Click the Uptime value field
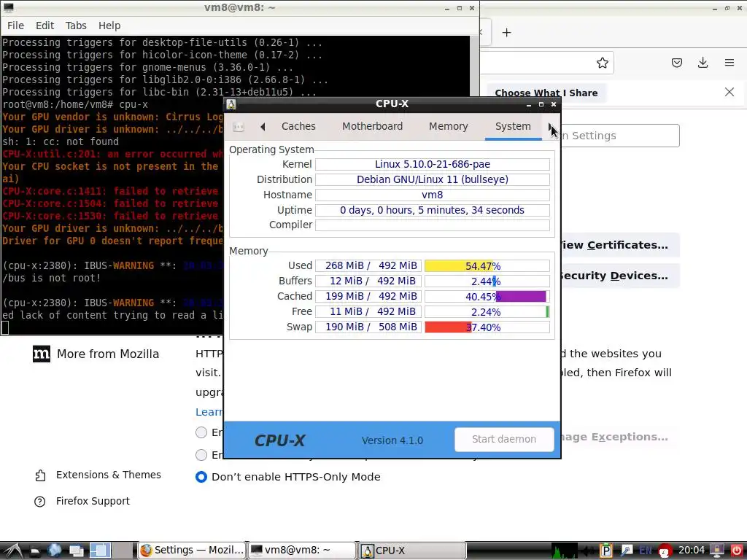Screen dimensions: 747x560 432,210
